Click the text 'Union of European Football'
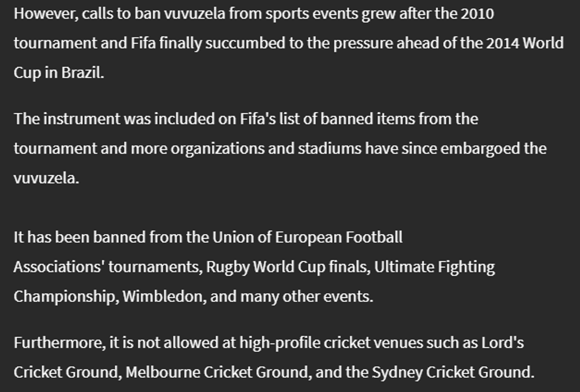Image resolution: width=580 pixels, height=392 pixels. [x=307, y=237]
